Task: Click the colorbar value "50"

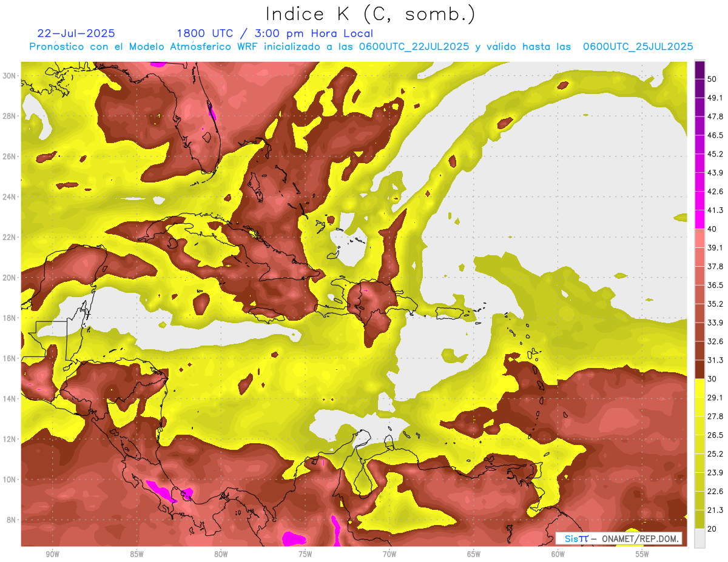Action: [x=713, y=79]
